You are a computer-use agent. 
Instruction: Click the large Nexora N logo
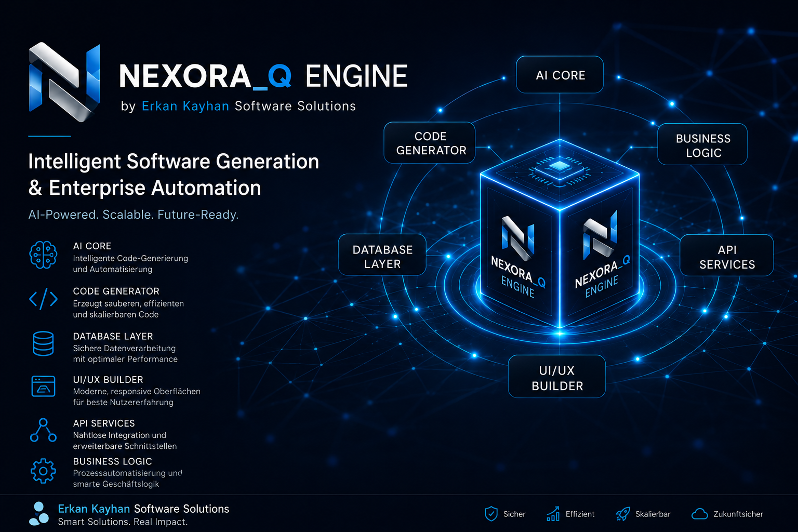[x=64, y=82]
